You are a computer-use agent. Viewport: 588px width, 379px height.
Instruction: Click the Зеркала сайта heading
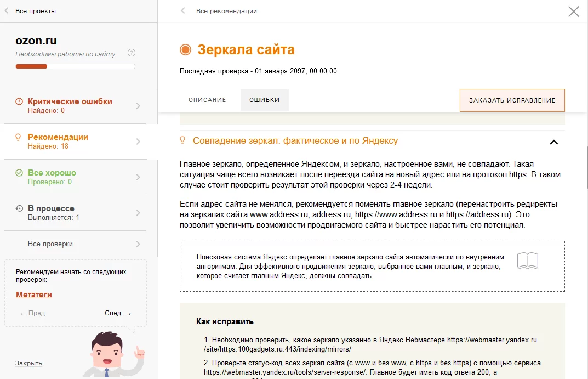click(x=246, y=49)
